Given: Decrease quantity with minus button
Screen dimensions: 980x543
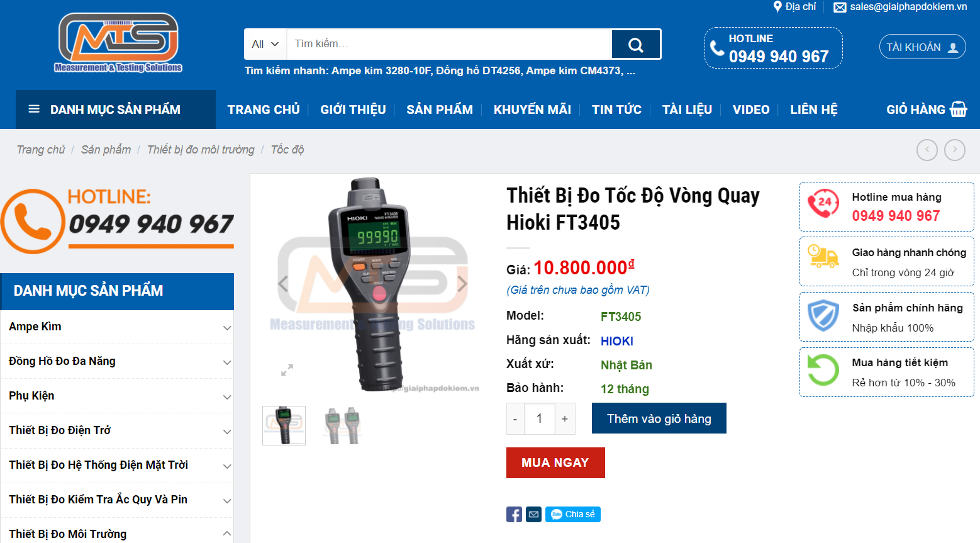Looking at the screenshot, I should pyautogui.click(x=515, y=419).
